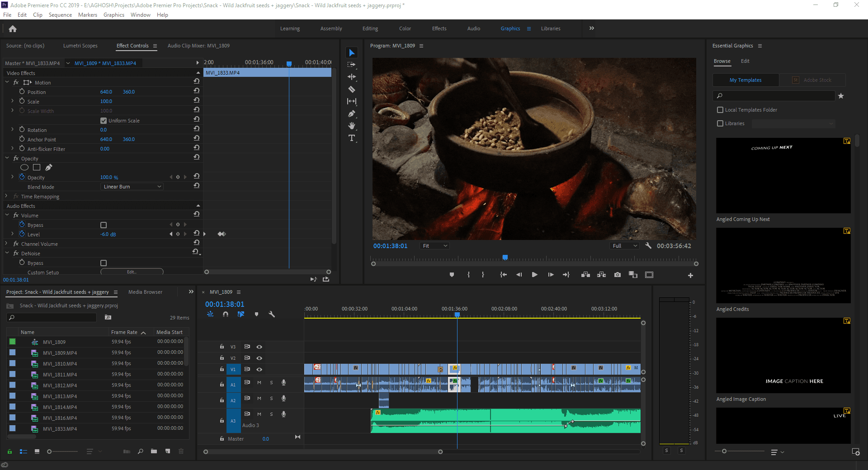Open the Sequence menu
The image size is (868, 470).
point(60,14)
